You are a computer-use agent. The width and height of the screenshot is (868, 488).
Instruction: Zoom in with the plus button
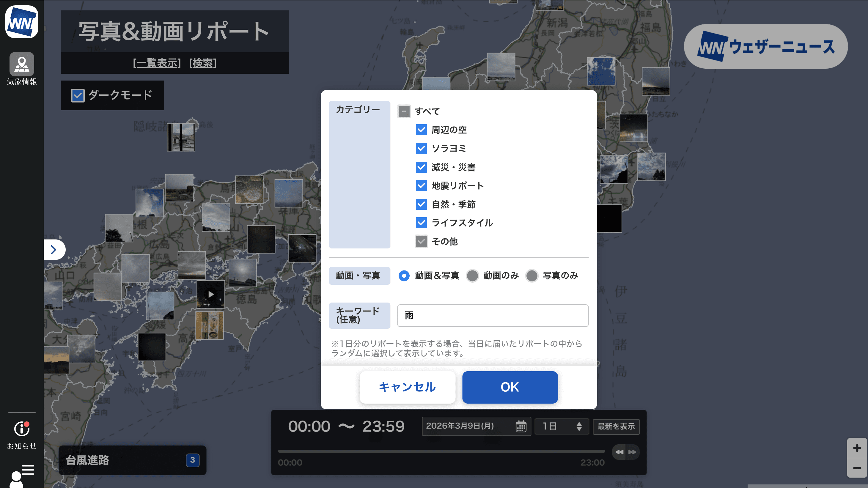click(x=857, y=448)
